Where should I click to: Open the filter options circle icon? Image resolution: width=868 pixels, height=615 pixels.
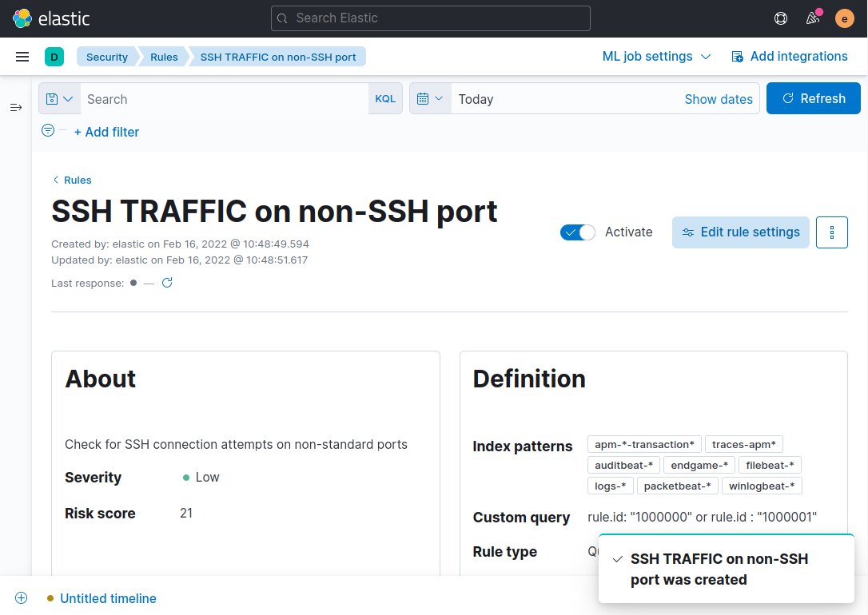point(48,130)
